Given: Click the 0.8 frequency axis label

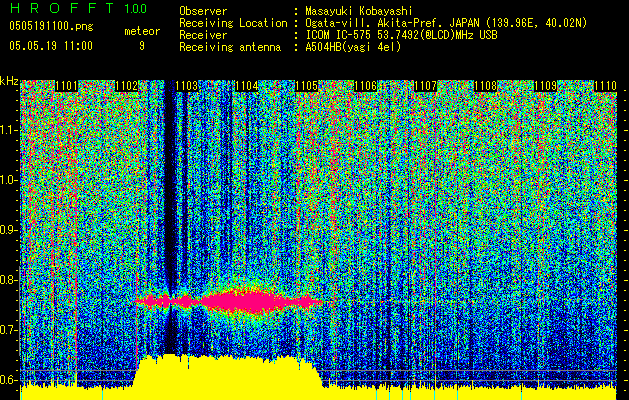Looking at the screenshot, I should (x=9, y=280).
